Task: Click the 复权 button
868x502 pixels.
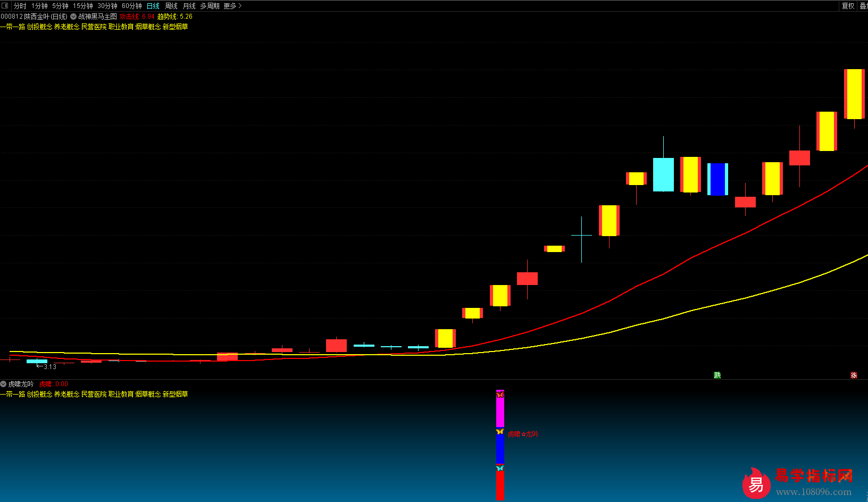Action: click(848, 6)
